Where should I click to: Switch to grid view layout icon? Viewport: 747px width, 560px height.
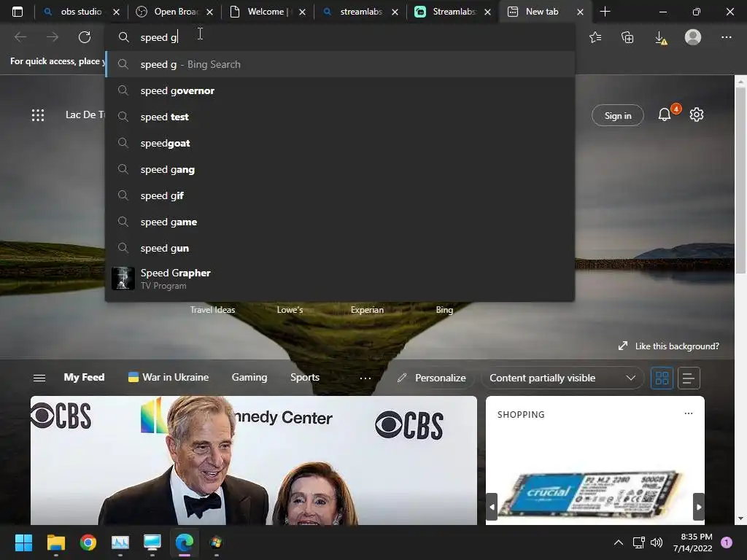662,378
